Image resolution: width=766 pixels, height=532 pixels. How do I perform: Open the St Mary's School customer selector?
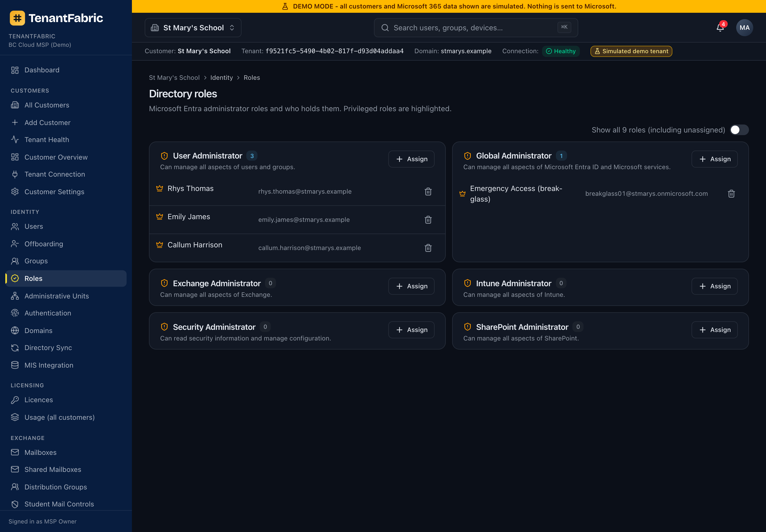coord(193,28)
